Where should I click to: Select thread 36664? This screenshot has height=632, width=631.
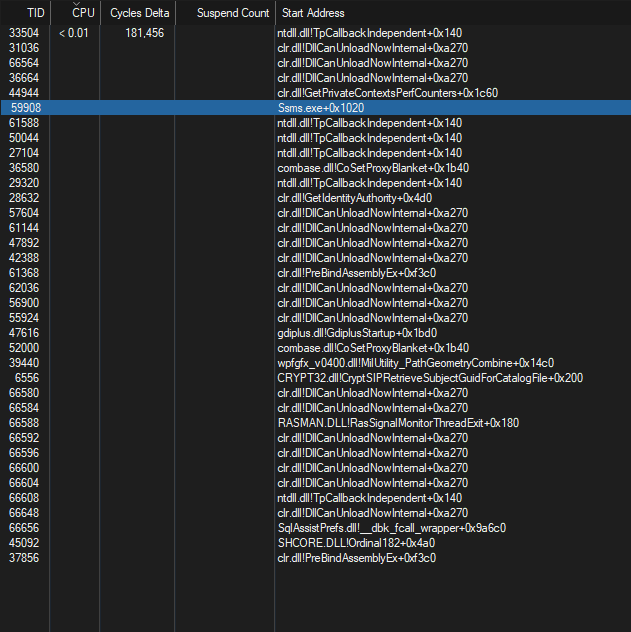click(316, 78)
